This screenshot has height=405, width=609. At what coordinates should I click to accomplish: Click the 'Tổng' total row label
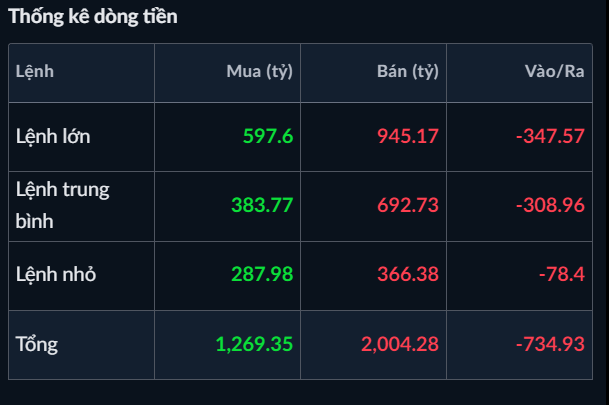click(x=37, y=344)
